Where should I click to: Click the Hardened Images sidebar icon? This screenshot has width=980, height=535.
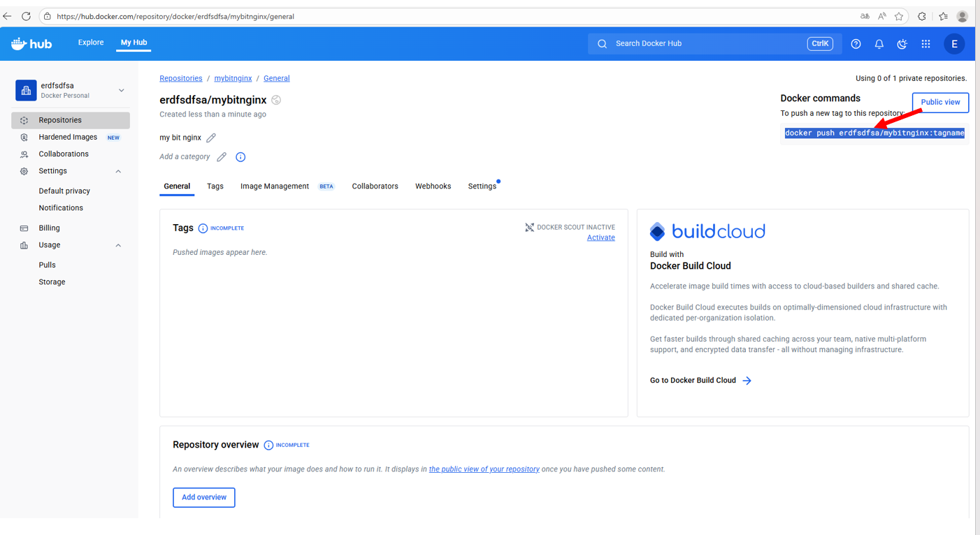click(x=24, y=138)
